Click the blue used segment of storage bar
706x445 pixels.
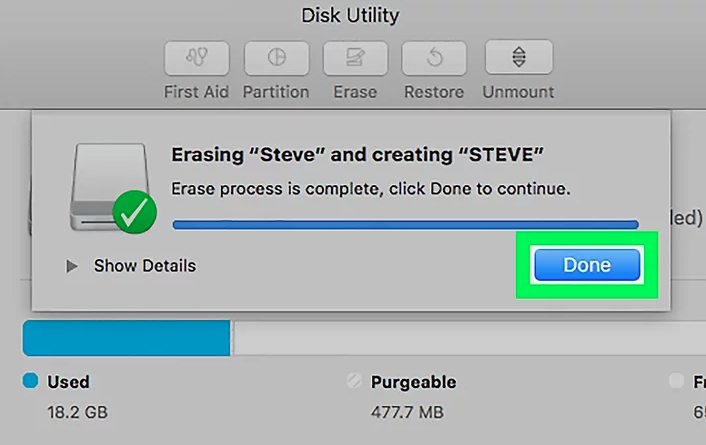(x=127, y=338)
